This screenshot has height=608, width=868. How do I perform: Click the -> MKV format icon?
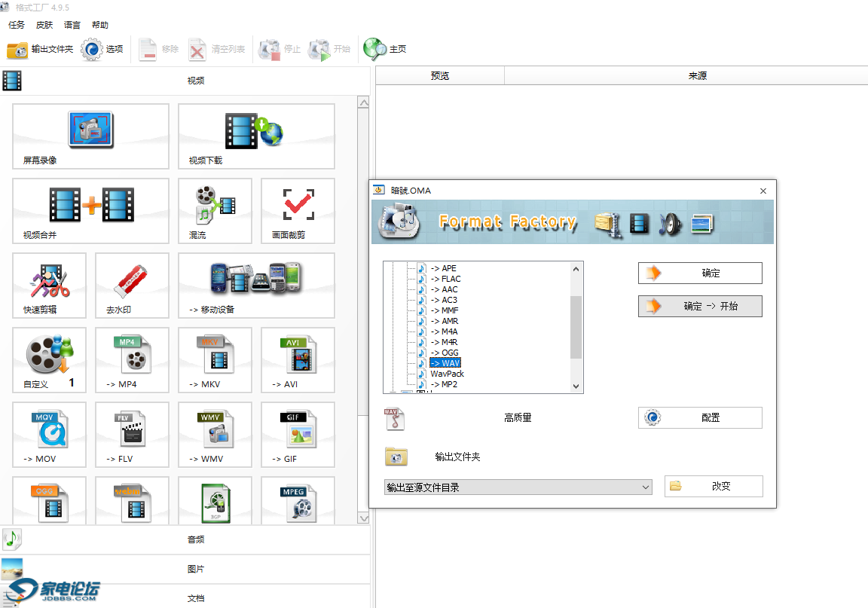[x=215, y=360]
